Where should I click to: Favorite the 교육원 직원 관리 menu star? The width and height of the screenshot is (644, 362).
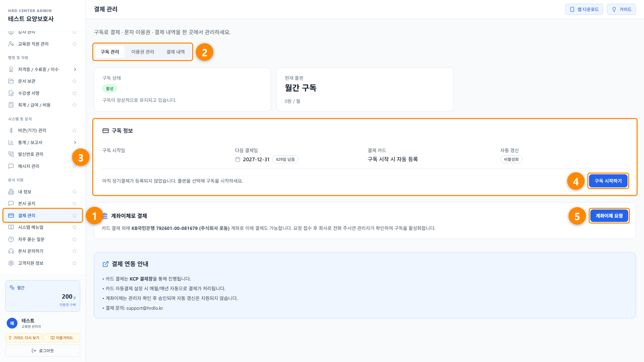74,44
